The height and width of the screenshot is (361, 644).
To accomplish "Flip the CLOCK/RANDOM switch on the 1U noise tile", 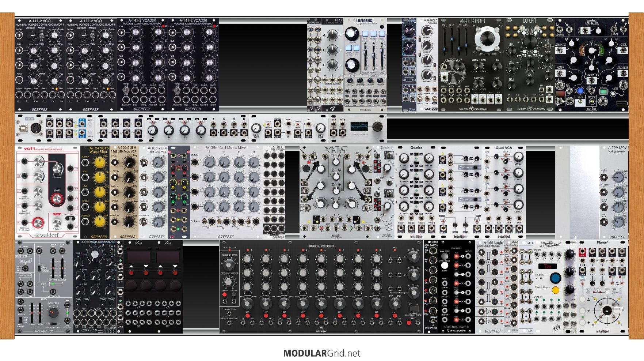I will click(268, 124).
